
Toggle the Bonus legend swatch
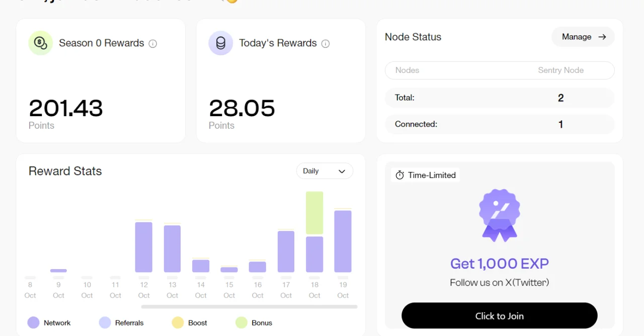tap(242, 323)
